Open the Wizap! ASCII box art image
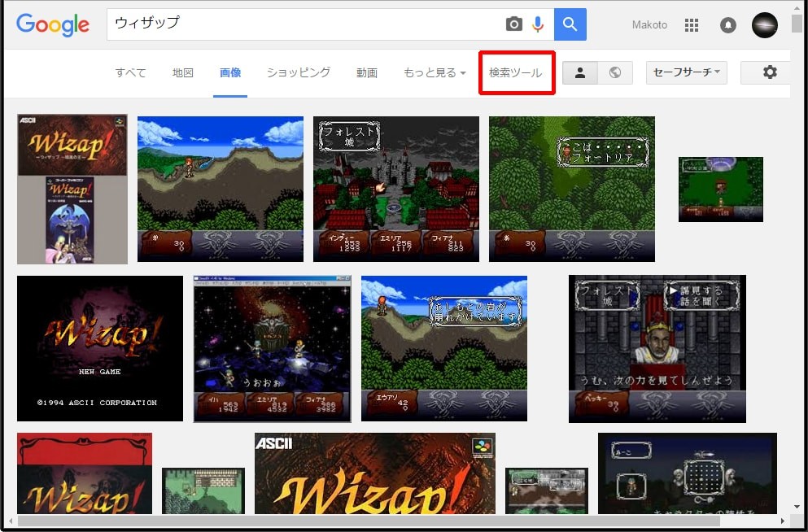The width and height of the screenshot is (808, 532). (72, 189)
